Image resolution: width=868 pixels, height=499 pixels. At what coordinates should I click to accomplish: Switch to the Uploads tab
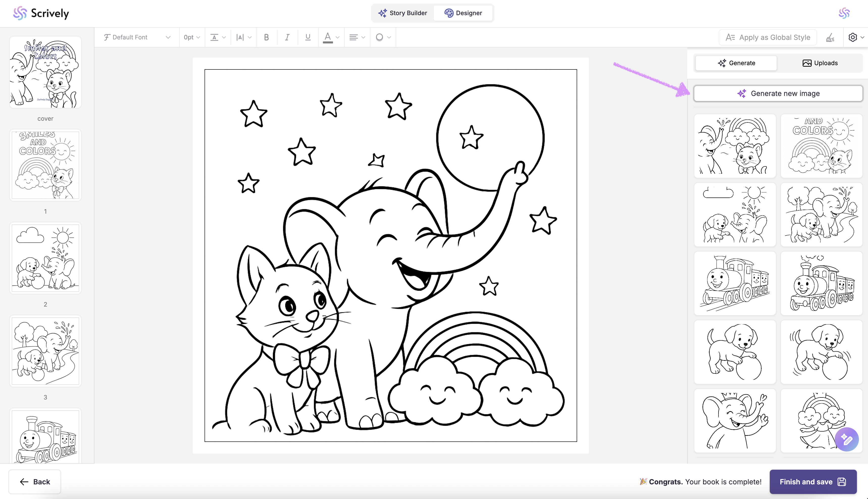(820, 63)
